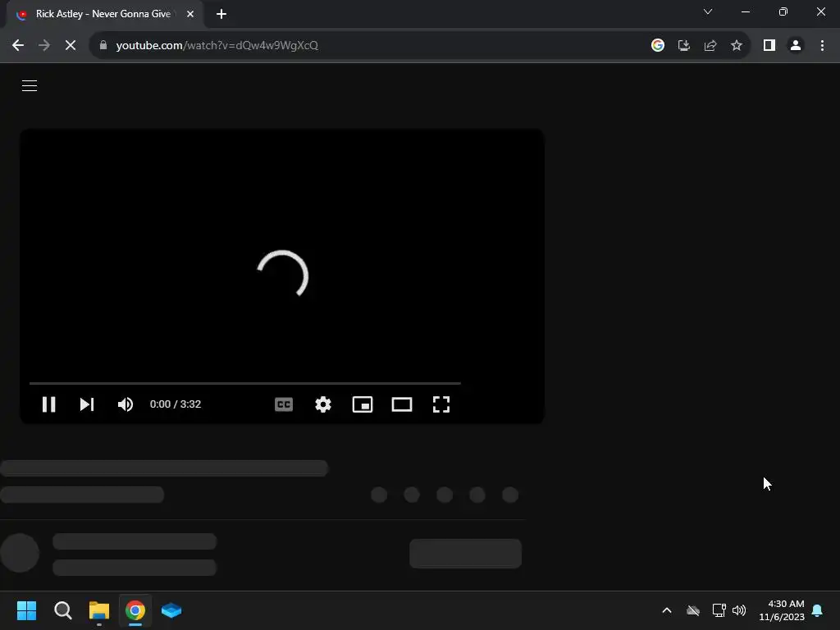Switch to theater mode view
The width and height of the screenshot is (840, 630).
[x=402, y=404]
